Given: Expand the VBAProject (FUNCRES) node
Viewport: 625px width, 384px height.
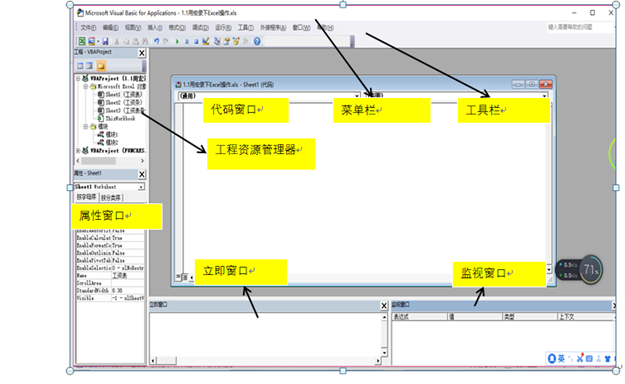Looking at the screenshot, I should (78, 151).
